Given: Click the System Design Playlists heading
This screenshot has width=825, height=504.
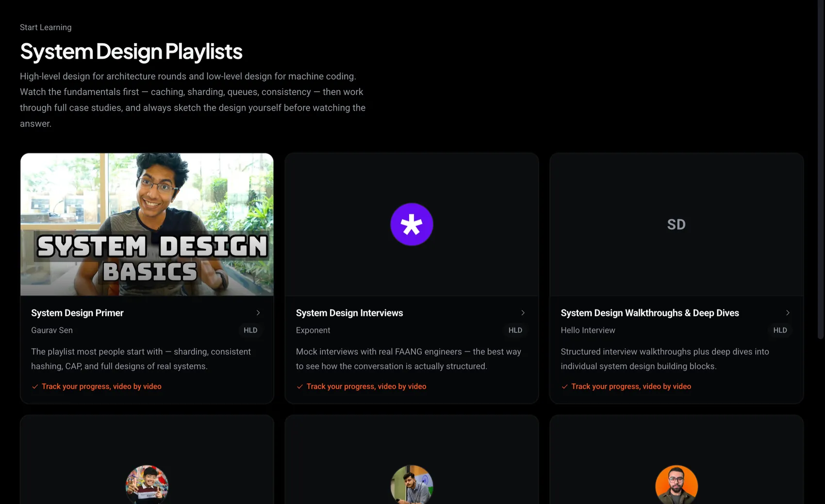Looking at the screenshot, I should [x=131, y=51].
